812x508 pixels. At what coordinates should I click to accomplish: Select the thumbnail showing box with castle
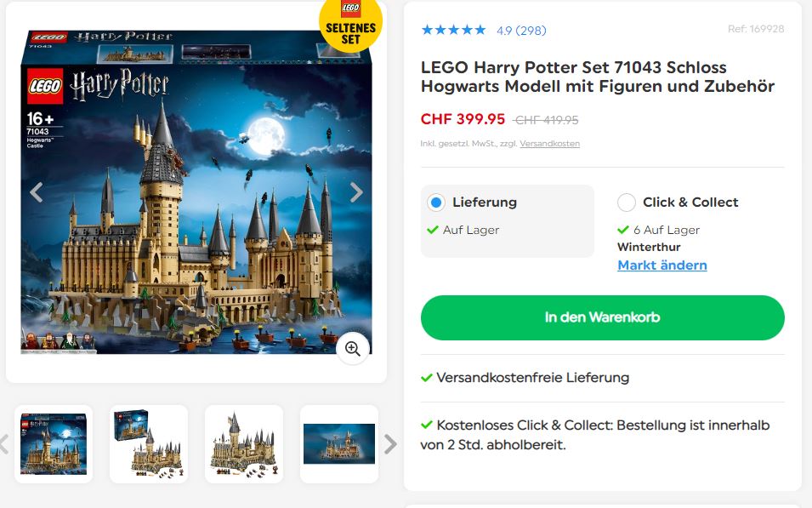149,444
